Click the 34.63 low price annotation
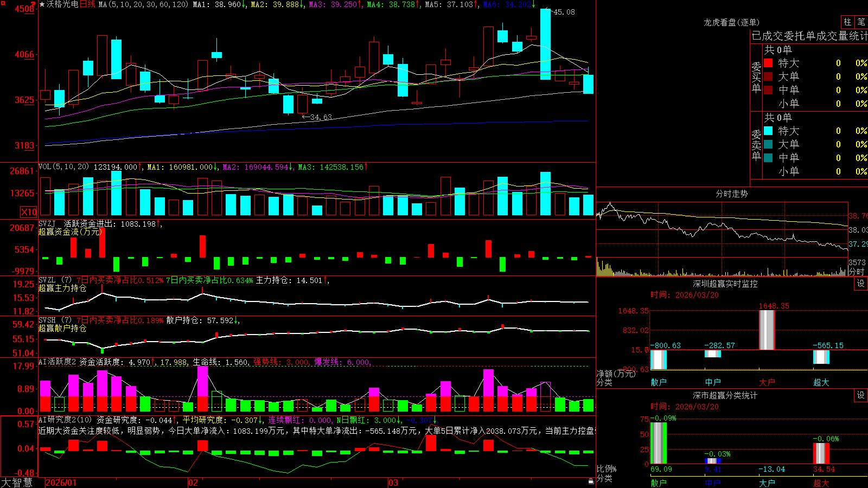868x488 pixels. point(321,117)
